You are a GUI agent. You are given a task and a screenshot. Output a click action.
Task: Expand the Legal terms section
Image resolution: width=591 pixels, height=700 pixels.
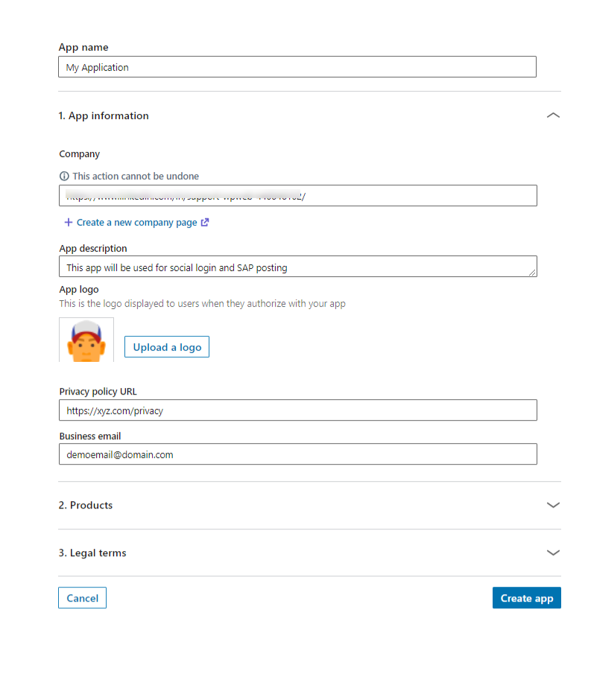[x=553, y=553]
